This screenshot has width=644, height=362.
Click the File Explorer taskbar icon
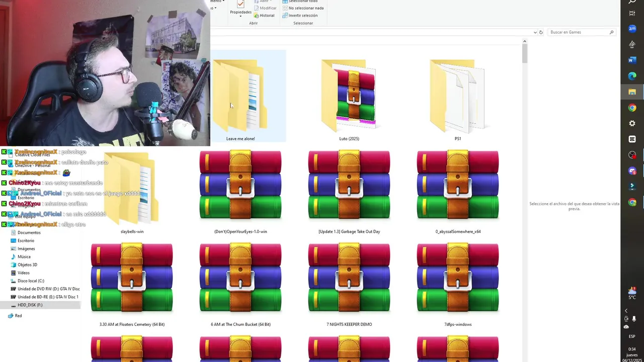pyautogui.click(x=632, y=92)
